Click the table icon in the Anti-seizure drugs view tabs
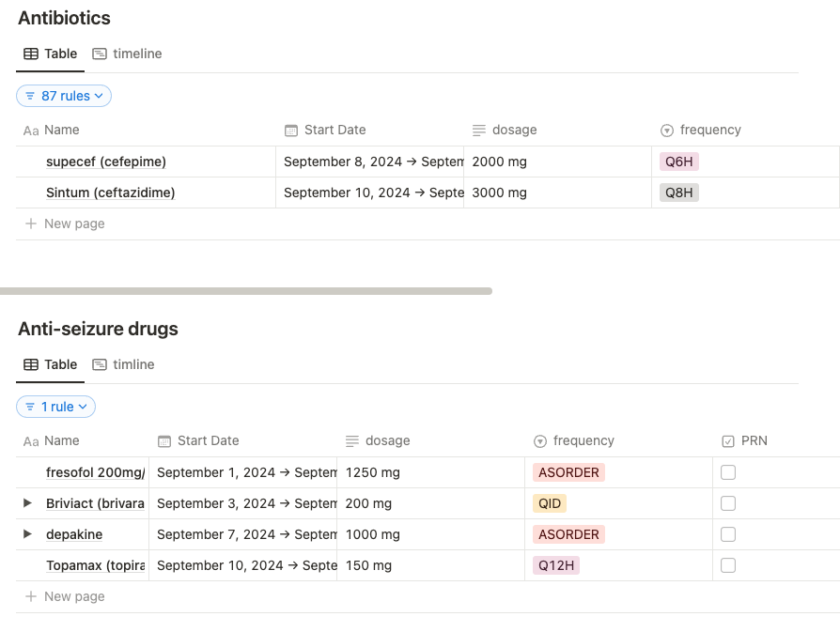 click(31, 365)
